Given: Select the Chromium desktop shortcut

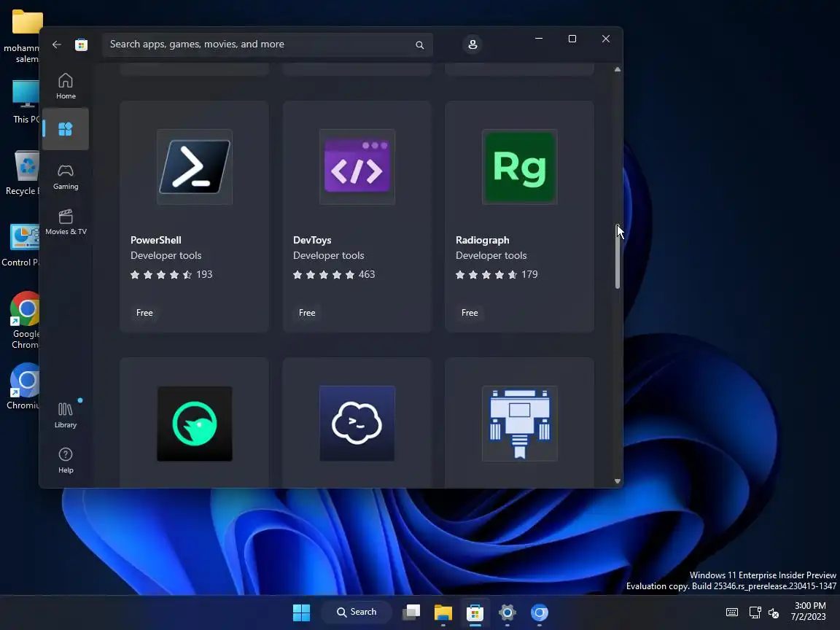Looking at the screenshot, I should [x=23, y=386].
